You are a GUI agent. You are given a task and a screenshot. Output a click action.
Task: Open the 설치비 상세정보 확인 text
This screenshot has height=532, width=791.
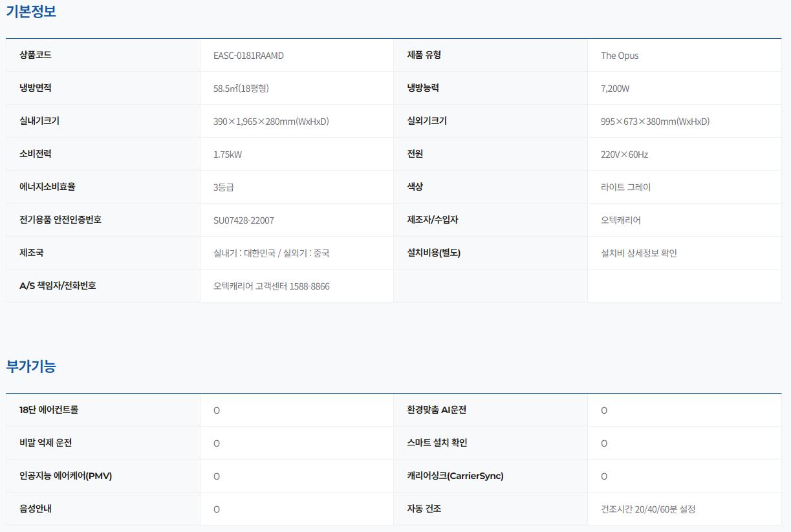point(638,253)
